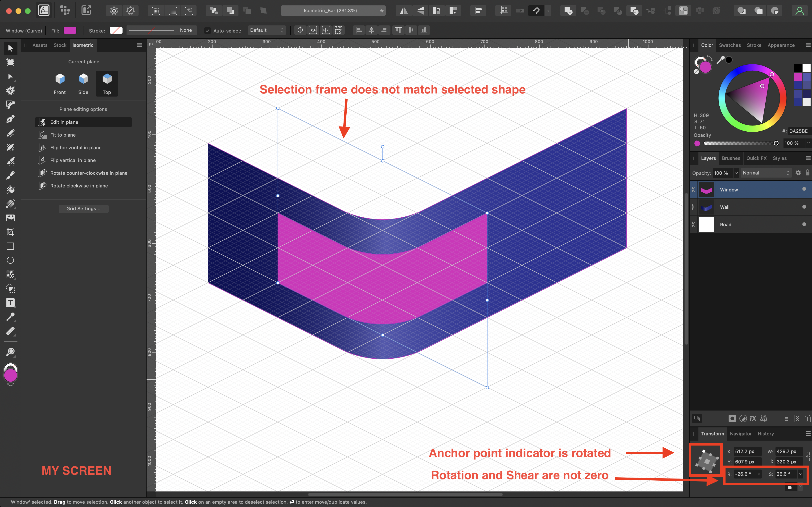The width and height of the screenshot is (812, 507).
Task: Open account via green person icon
Action: (800, 11)
